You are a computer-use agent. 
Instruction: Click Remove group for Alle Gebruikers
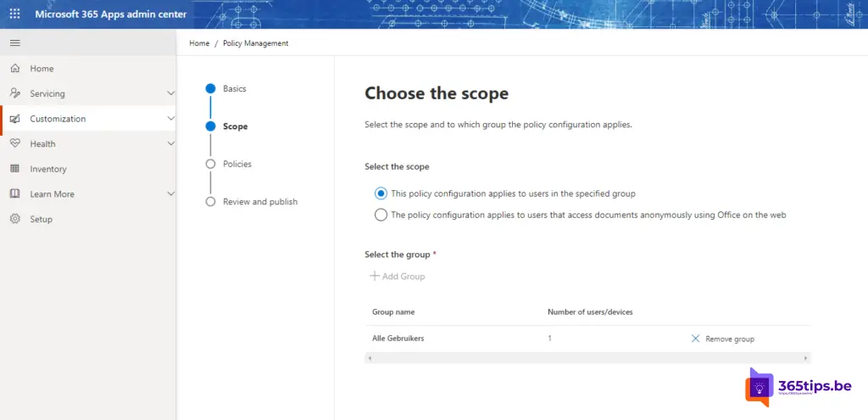(x=722, y=339)
